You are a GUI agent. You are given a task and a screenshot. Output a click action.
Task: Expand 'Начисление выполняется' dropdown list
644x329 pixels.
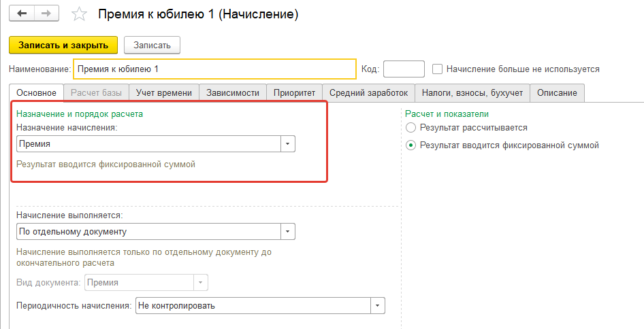288,232
